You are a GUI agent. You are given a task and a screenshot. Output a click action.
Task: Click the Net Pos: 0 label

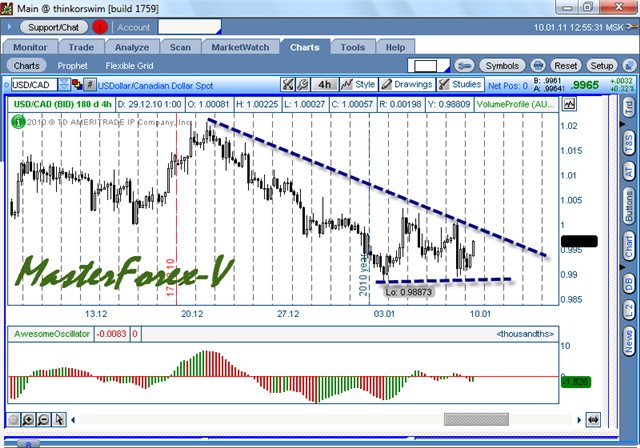(508, 86)
